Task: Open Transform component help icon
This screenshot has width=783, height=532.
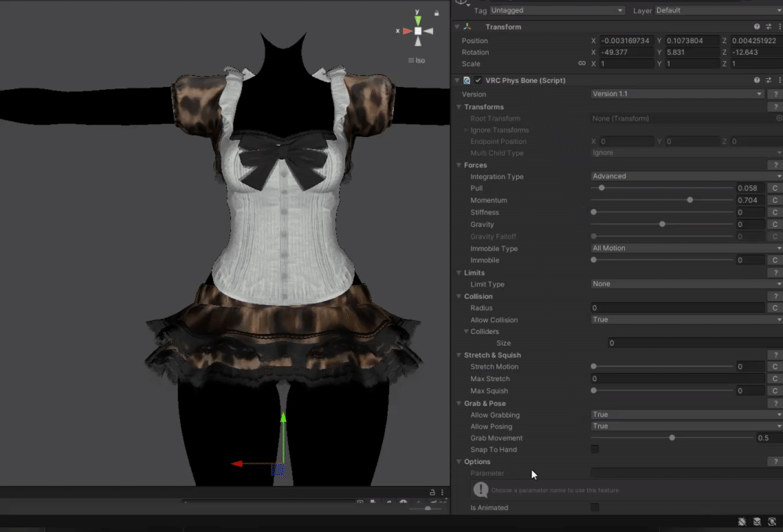Action: pos(756,27)
